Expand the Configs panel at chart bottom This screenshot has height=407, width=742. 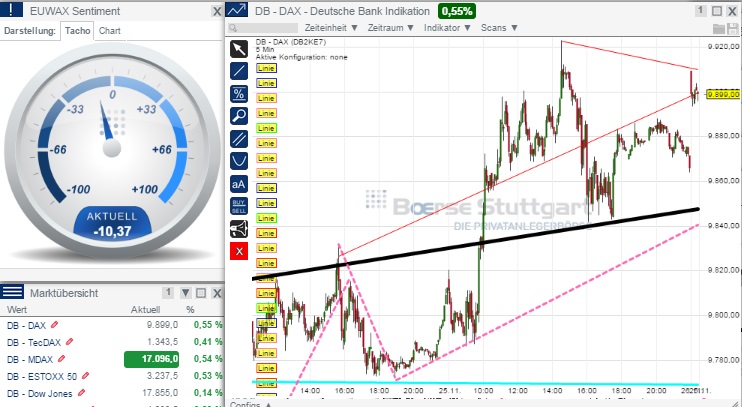pyautogui.click(x=251, y=404)
